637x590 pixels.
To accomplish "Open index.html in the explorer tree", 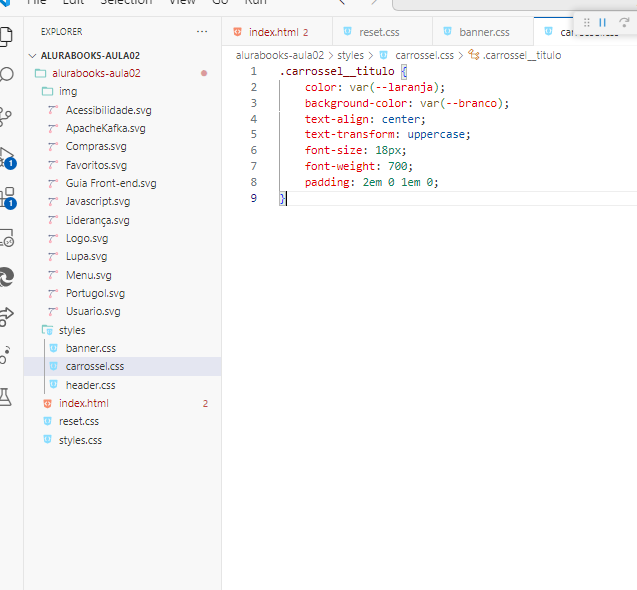I will click(122, 403).
